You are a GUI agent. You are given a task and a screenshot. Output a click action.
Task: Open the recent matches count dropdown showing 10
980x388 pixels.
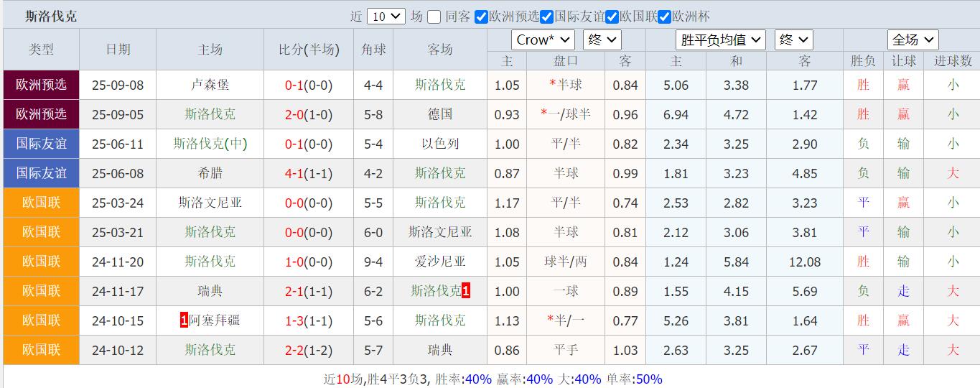pos(386,17)
